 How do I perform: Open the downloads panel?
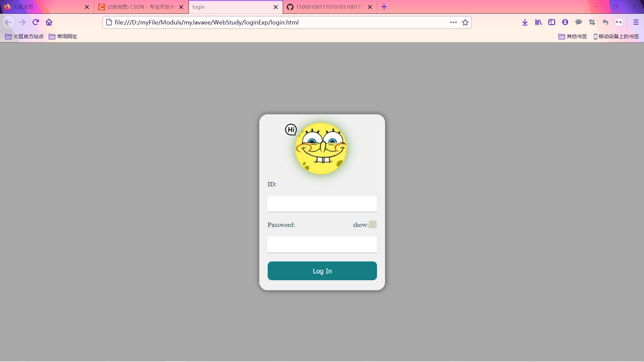point(525,22)
